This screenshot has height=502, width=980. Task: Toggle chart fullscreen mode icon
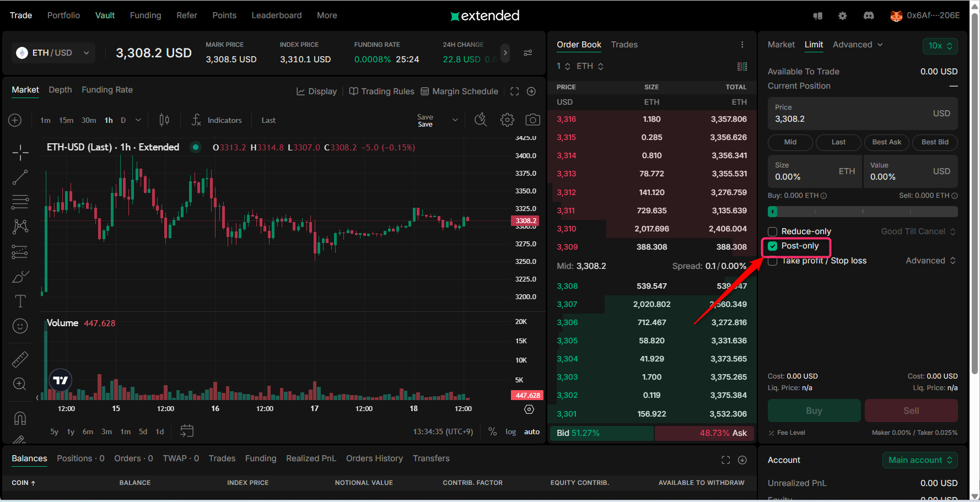514,91
